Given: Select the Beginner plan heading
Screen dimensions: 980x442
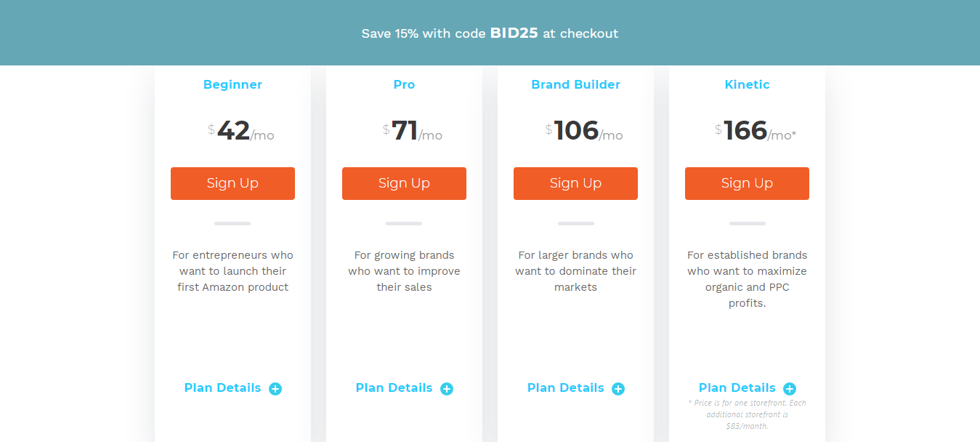Looking at the screenshot, I should click(232, 84).
